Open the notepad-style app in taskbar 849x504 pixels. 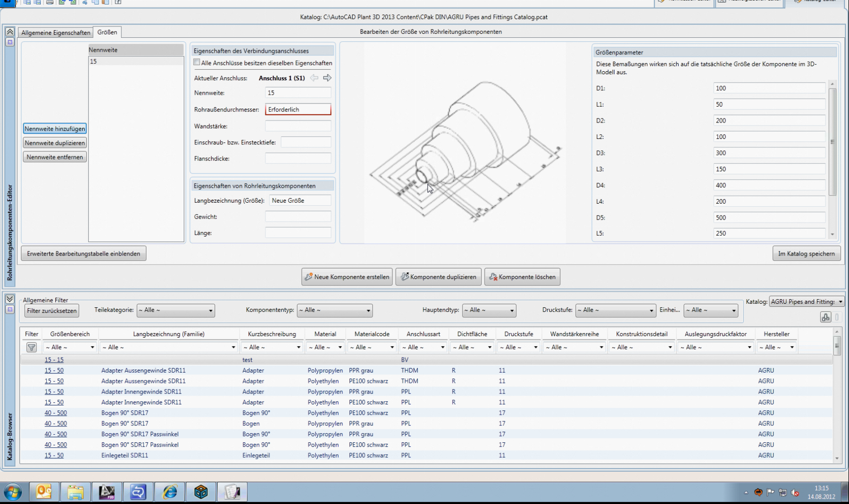(x=232, y=492)
